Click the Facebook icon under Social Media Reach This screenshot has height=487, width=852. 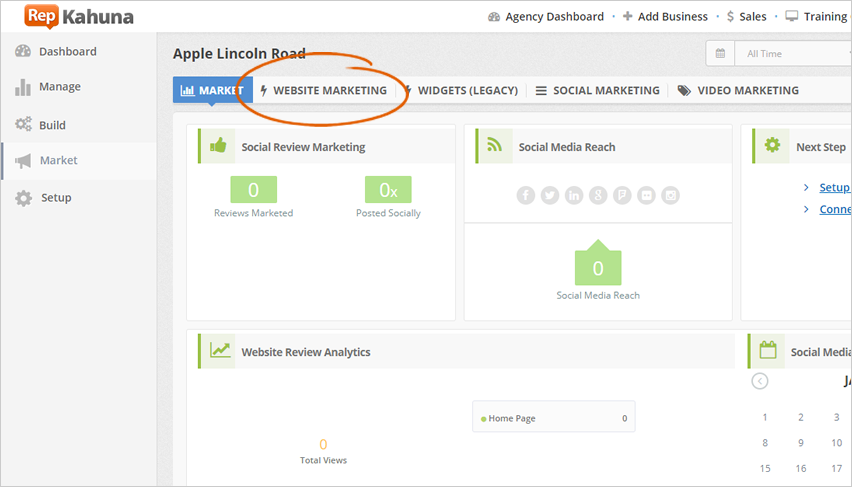(526, 195)
